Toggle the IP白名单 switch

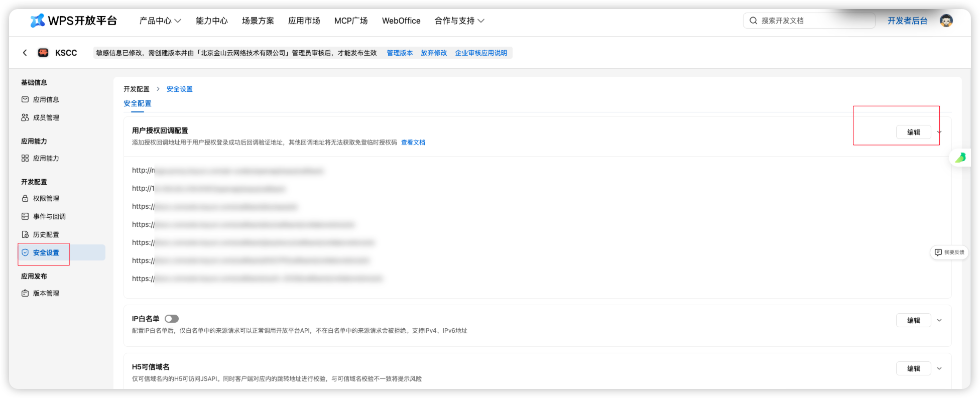click(x=172, y=319)
